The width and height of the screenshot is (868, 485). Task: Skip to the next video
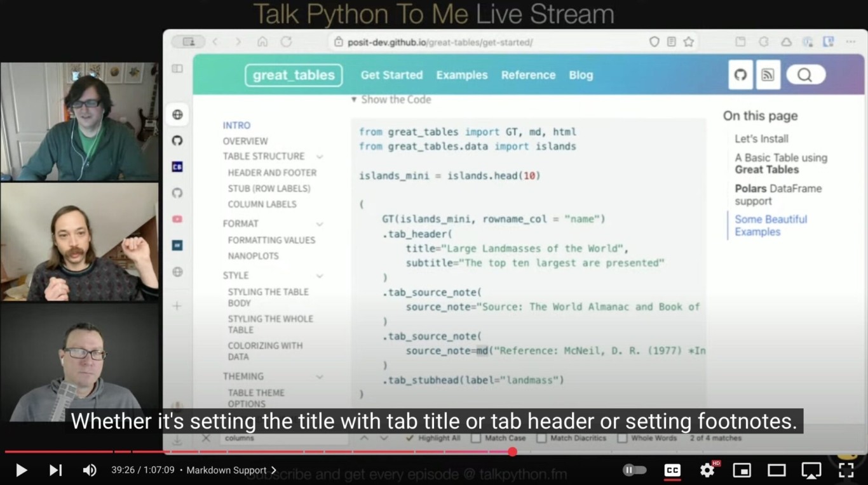pyautogui.click(x=55, y=470)
